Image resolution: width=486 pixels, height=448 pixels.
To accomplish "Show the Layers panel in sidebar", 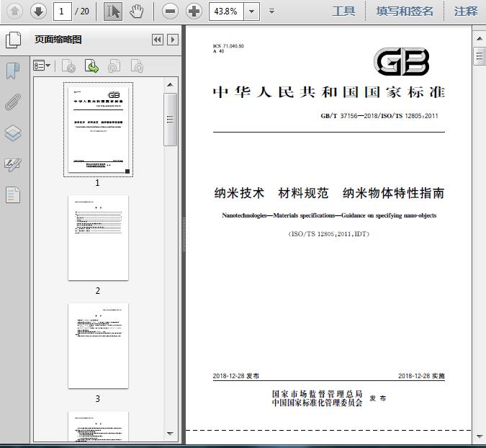I will tap(13, 133).
